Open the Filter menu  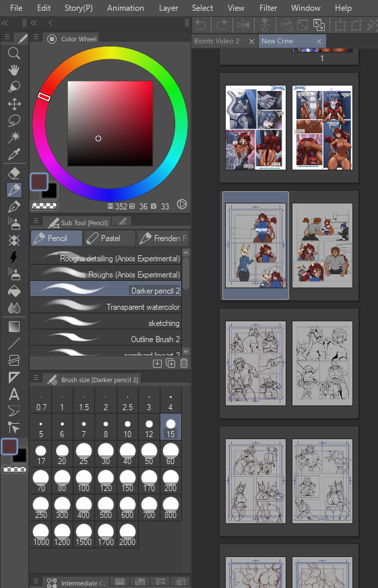(268, 8)
